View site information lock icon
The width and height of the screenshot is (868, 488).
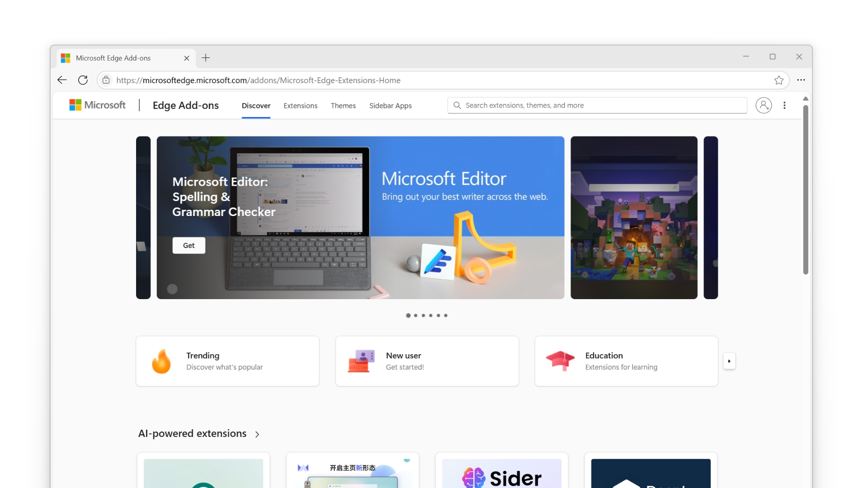pyautogui.click(x=106, y=80)
